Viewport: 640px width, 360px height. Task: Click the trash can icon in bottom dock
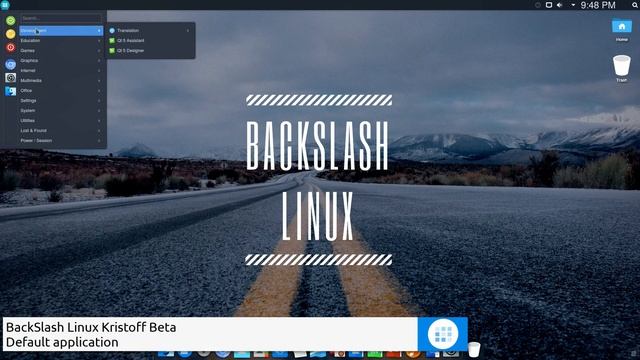pyautogui.click(x=474, y=350)
